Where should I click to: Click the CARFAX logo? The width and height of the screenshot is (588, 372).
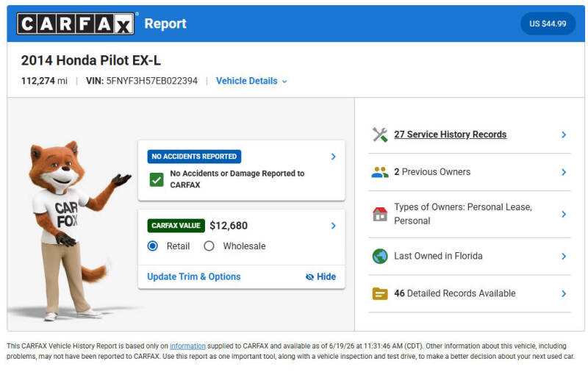[x=76, y=24]
